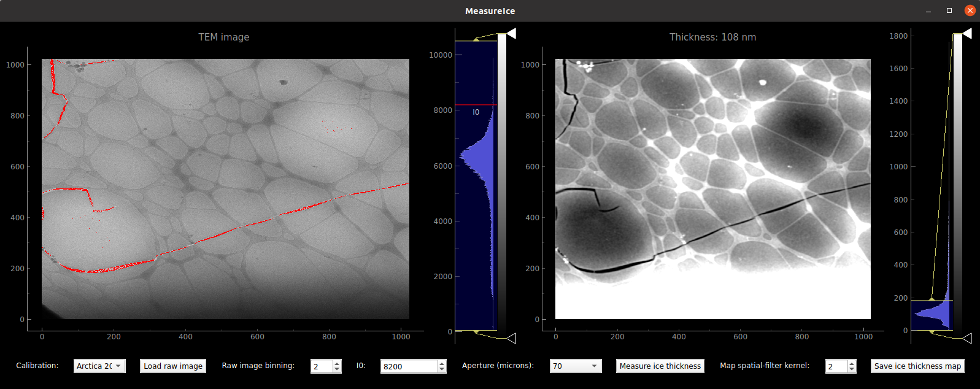Image resolution: width=980 pixels, height=389 pixels.
Task: Click the Calibration: label
Action: pyautogui.click(x=37, y=366)
